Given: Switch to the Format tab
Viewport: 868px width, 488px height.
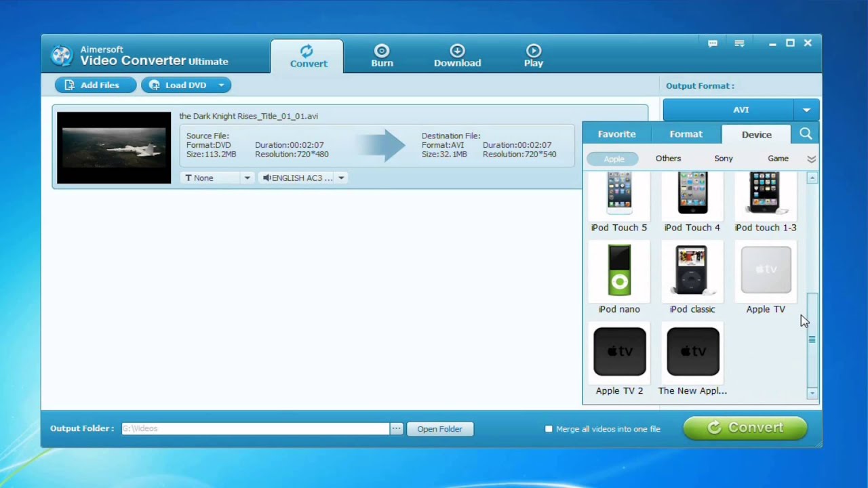Looking at the screenshot, I should coord(686,134).
